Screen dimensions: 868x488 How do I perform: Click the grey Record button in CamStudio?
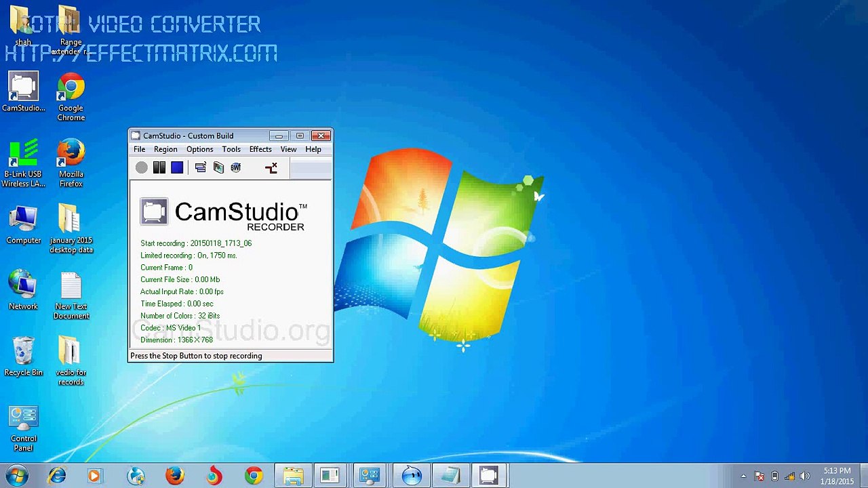tap(141, 167)
